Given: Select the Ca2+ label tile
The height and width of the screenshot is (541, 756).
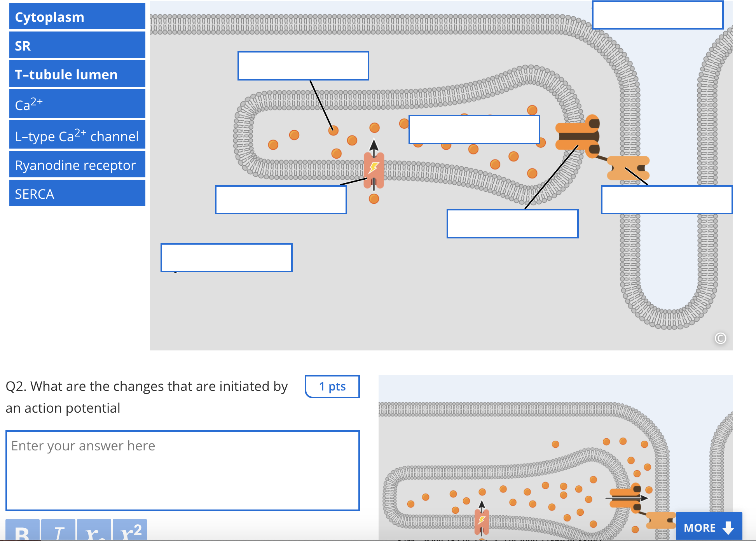Looking at the screenshot, I should 77,104.
